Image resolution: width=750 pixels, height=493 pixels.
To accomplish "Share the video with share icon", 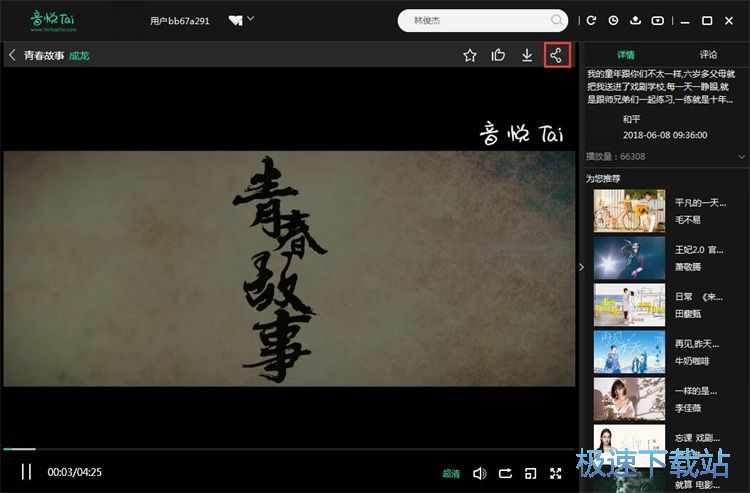I will click(x=557, y=55).
